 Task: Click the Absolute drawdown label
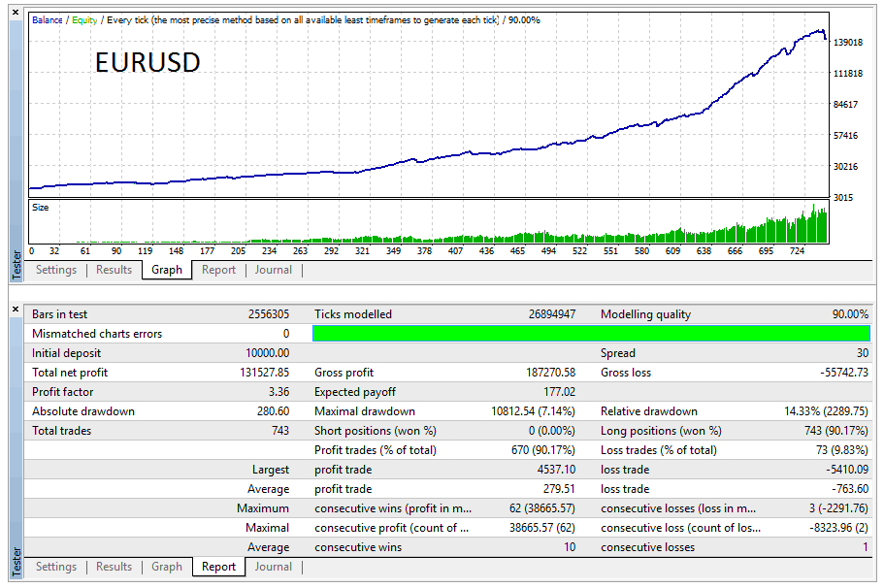click(83, 411)
